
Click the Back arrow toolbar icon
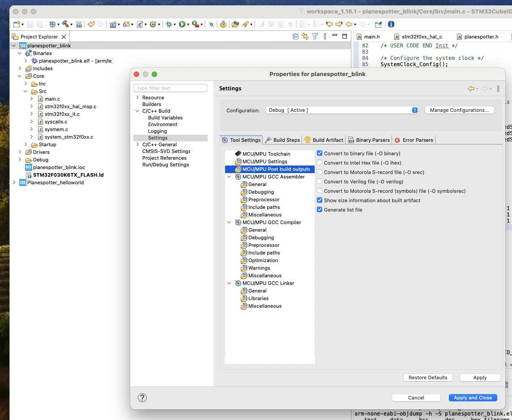349,24
